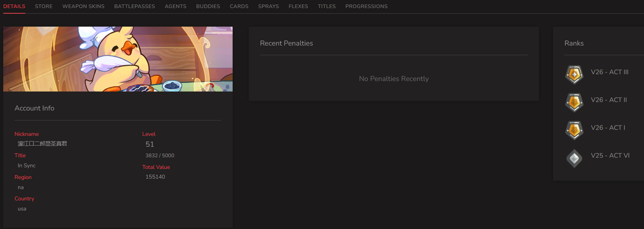Click the V26 - ACT III rank icon
The width and height of the screenshot is (644, 229).
coord(574,75)
